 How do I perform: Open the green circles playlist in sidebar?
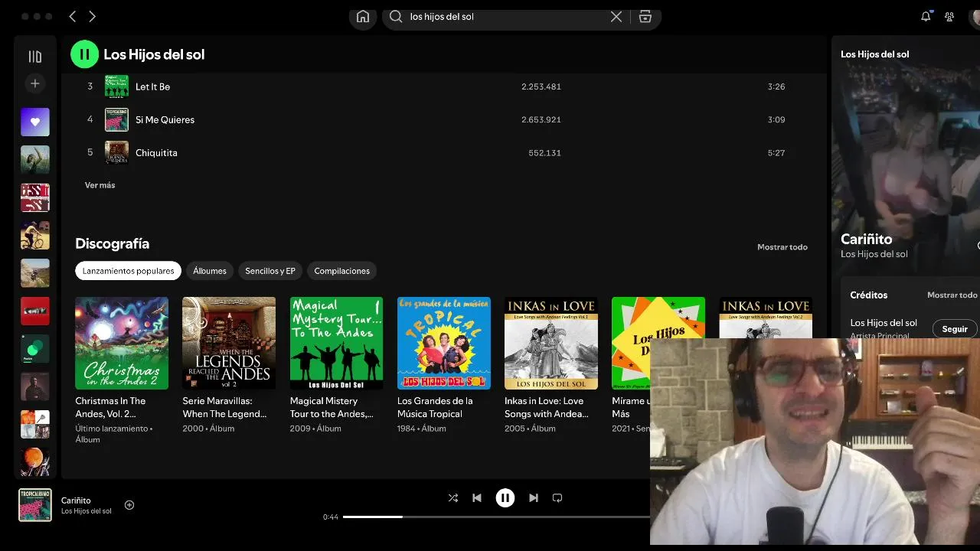[x=35, y=349]
